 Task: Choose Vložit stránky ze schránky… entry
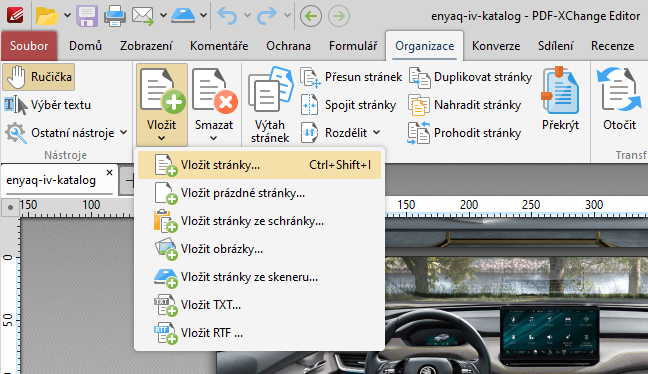coord(260,221)
